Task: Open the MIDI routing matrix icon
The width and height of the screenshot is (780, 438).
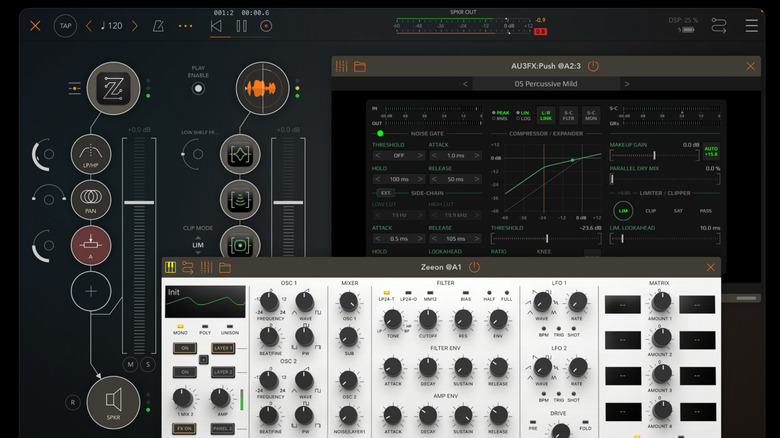Action: point(719,25)
